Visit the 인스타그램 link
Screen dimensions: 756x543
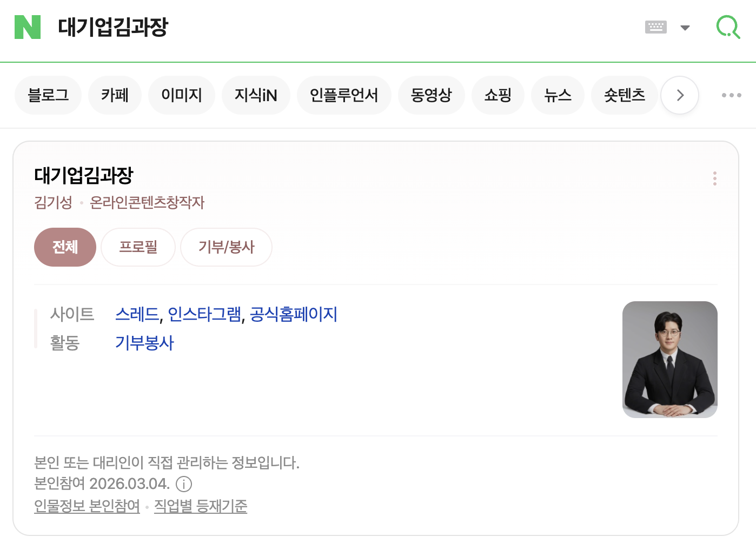[x=204, y=314]
